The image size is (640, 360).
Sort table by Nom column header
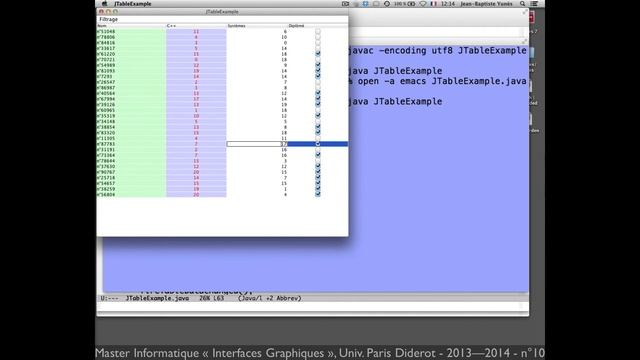coord(131,26)
